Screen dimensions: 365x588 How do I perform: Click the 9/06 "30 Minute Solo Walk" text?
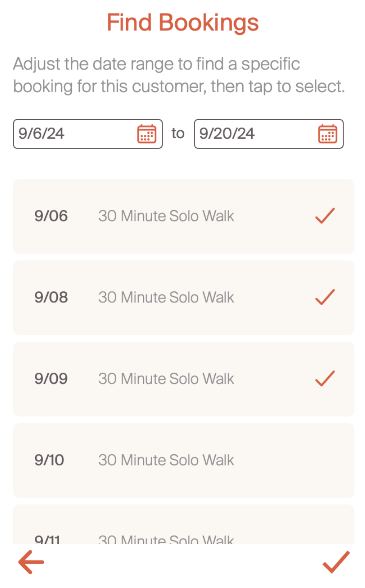[x=166, y=216]
